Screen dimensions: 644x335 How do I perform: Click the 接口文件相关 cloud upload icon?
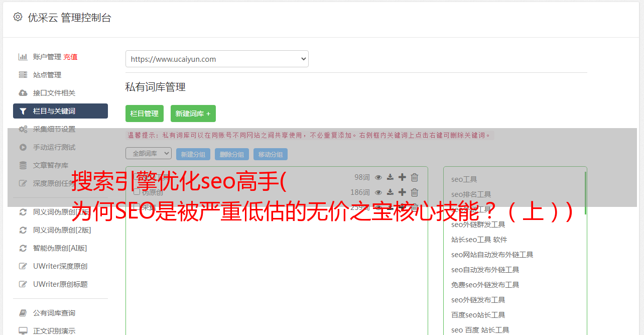coord(23,93)
